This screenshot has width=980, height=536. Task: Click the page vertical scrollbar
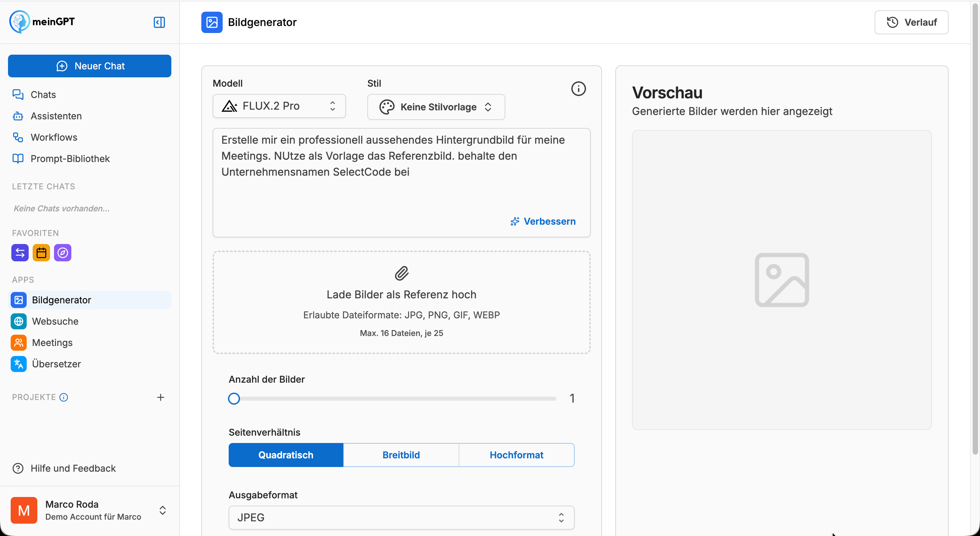(975, 228)
